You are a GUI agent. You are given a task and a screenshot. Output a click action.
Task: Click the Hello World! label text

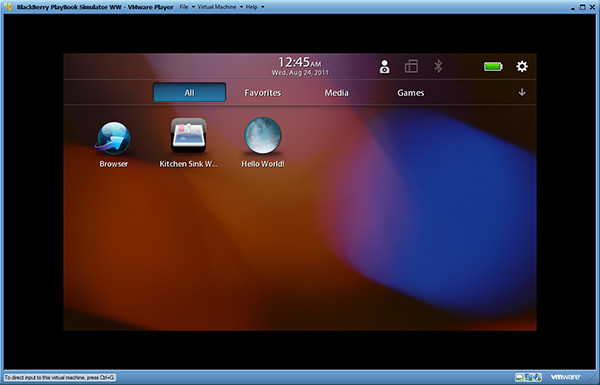pyautogui.click(x=263, y=164)
